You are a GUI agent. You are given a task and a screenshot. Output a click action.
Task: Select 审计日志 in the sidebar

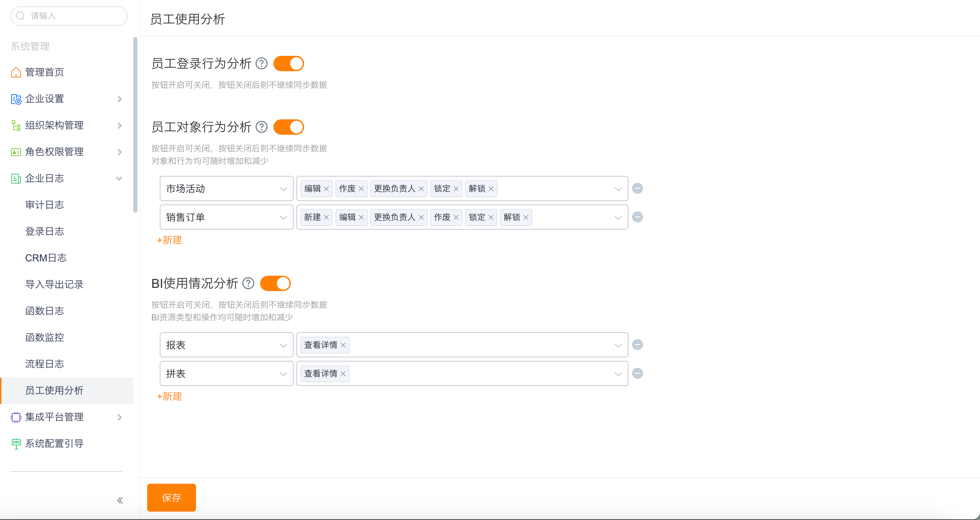click(45, 205)
